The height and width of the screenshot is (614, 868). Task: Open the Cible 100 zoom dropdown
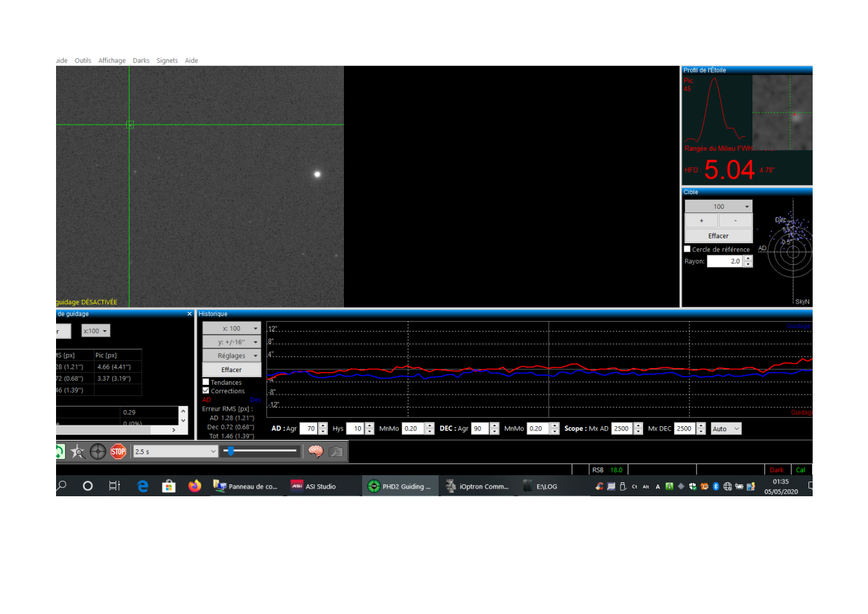click(719, 207)
